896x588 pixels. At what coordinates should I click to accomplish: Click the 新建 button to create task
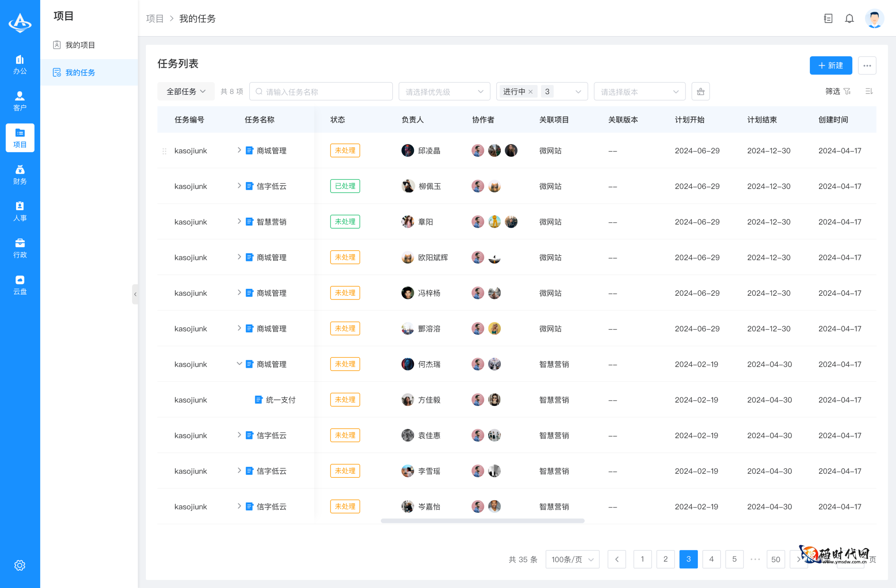(831, 65)
